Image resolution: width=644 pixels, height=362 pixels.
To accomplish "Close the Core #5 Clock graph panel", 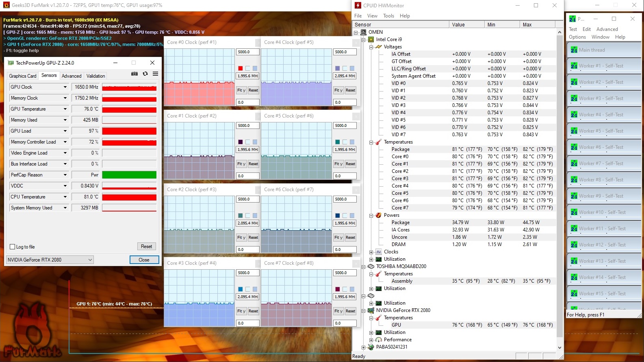I will [356, 116].
